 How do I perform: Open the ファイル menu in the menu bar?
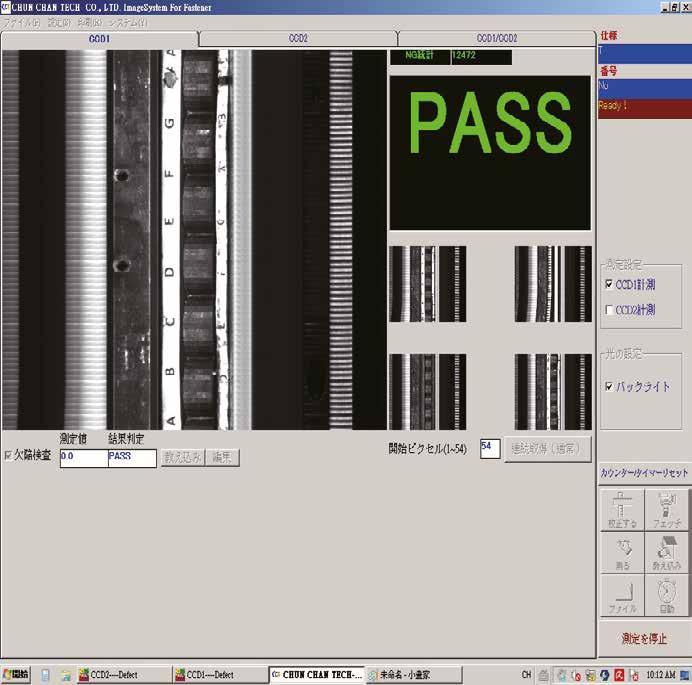(21, 23)
